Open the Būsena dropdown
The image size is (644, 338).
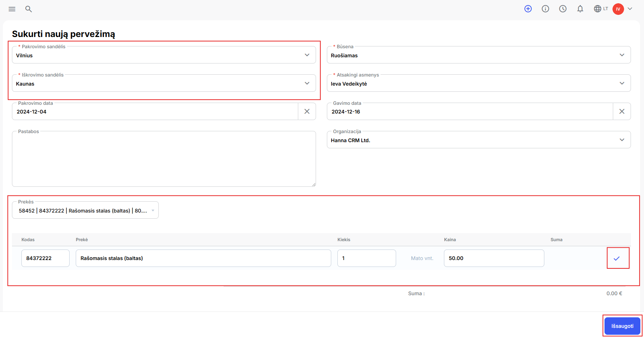(479, 55)
